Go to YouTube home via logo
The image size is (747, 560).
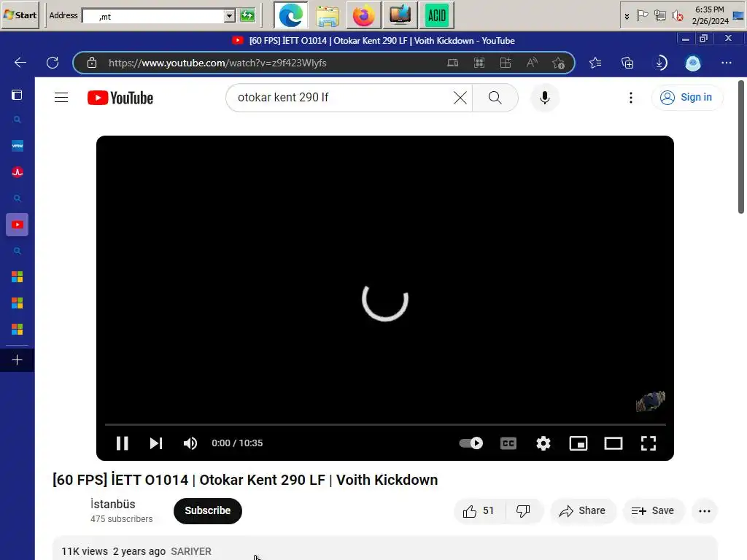(x=120, y=98)
